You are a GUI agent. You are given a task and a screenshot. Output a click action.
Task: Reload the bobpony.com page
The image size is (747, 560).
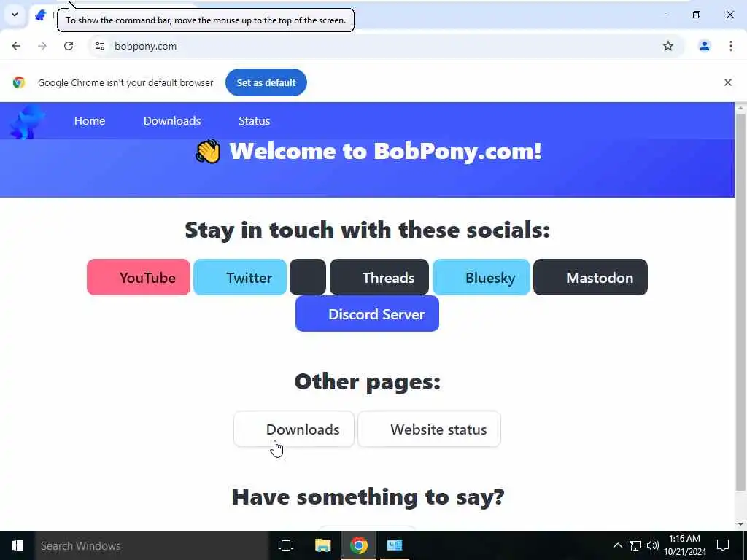click(69, 46)
